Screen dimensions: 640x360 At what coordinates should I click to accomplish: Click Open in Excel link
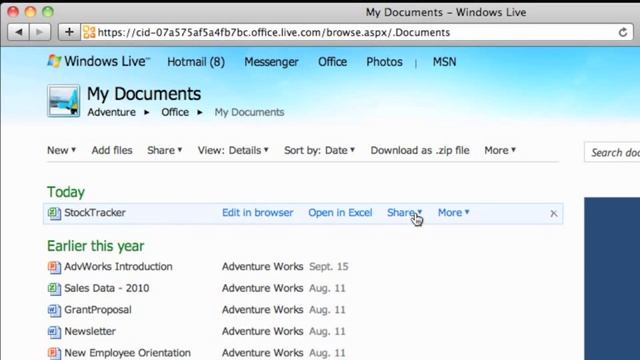(x=340, y=213)
